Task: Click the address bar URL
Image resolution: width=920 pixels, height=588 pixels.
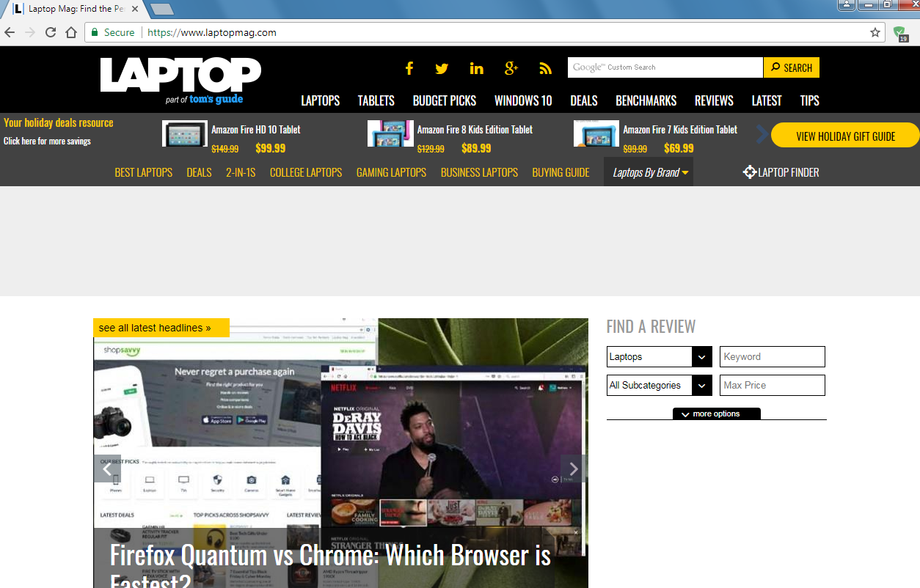Action: click(212, 32)
